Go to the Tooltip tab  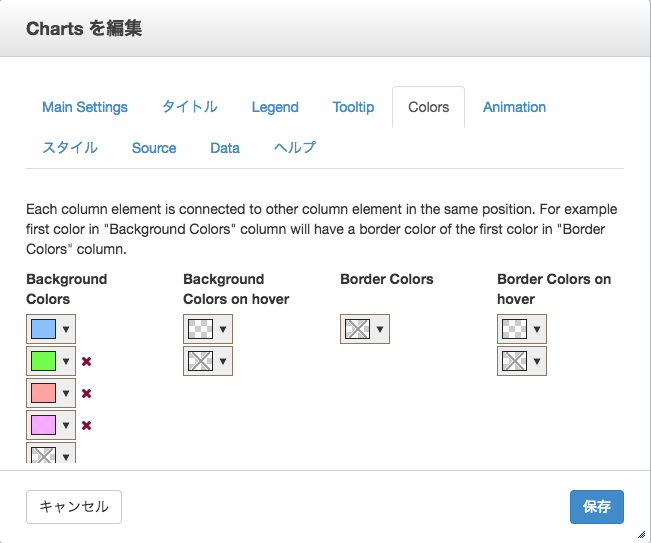tap(353, 107)
